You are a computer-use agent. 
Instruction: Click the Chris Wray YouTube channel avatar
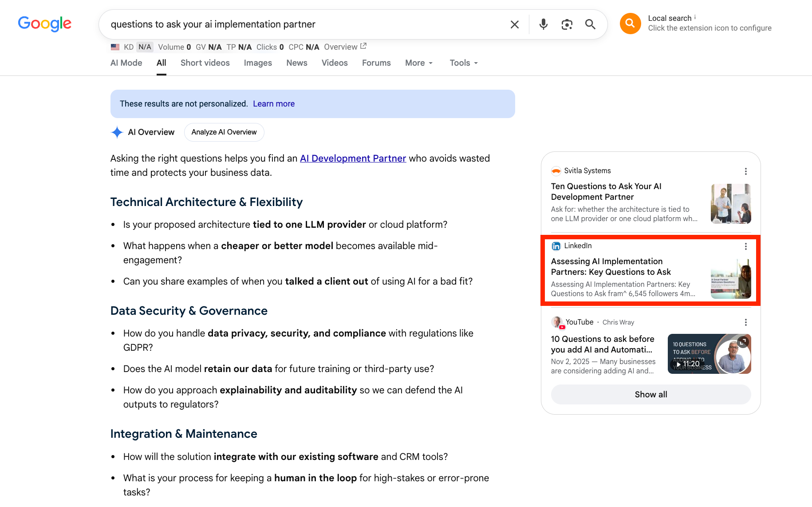[x=557, y=322]
